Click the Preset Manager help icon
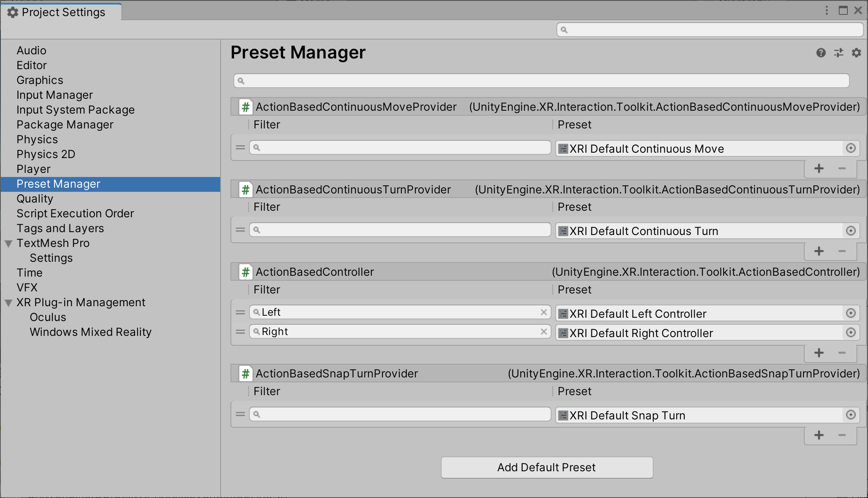This screenshot has height=498, width=868. click(x=821, y=53)
